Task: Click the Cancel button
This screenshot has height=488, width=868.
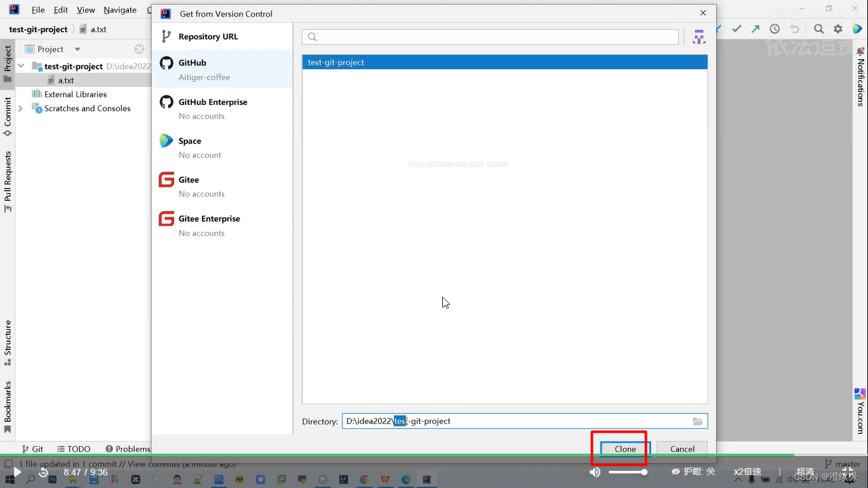Action: [x=682, y=449]
